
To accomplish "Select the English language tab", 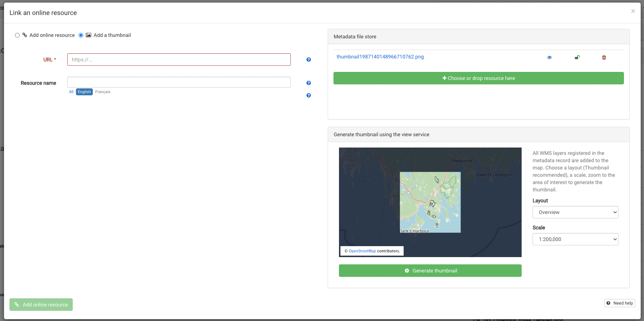I will coord(84,92).
